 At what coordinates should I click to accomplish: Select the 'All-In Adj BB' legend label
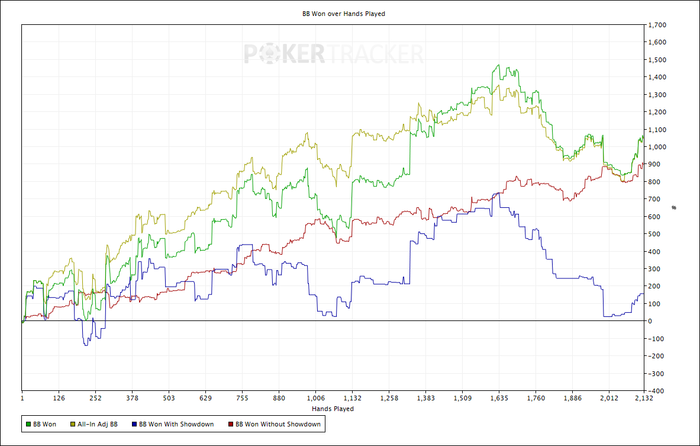coord(97,424)
